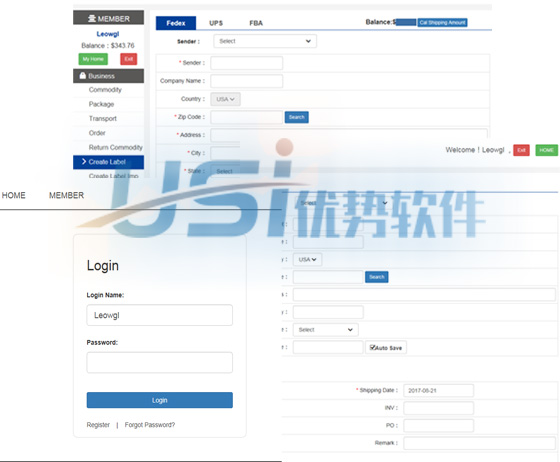Screen dimensions: 560x462
Task: Click the green My Home button
Action: 93,59
